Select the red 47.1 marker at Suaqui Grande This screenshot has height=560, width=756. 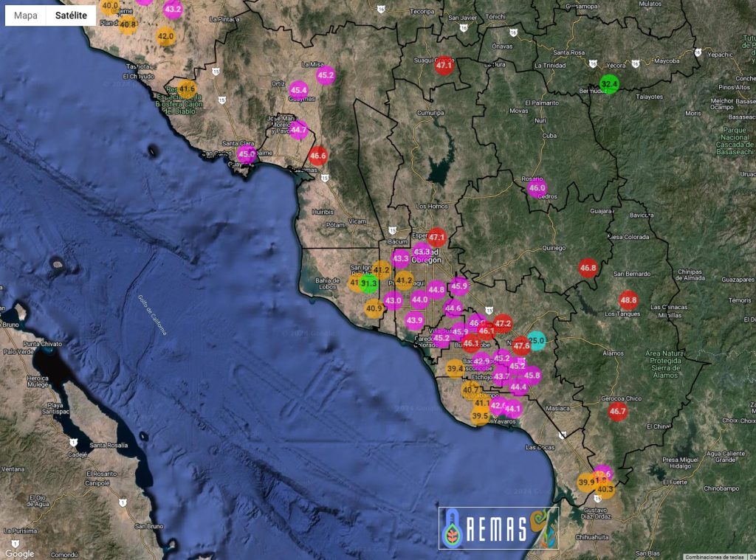click(x=444, y=66)
